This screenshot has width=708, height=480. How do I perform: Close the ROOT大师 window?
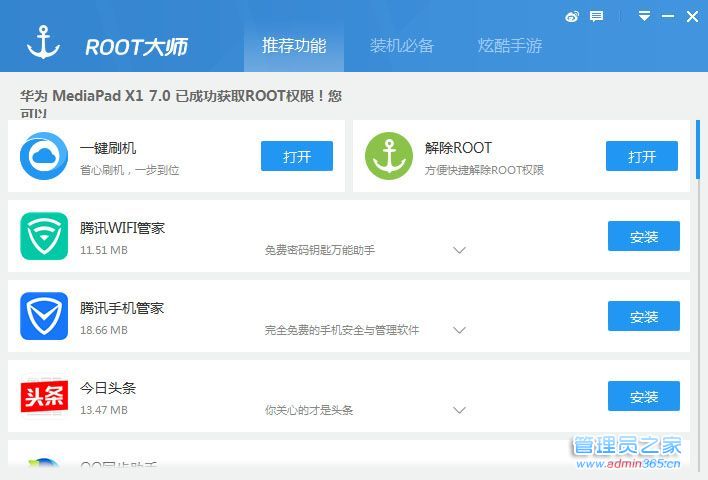(692, 17)
